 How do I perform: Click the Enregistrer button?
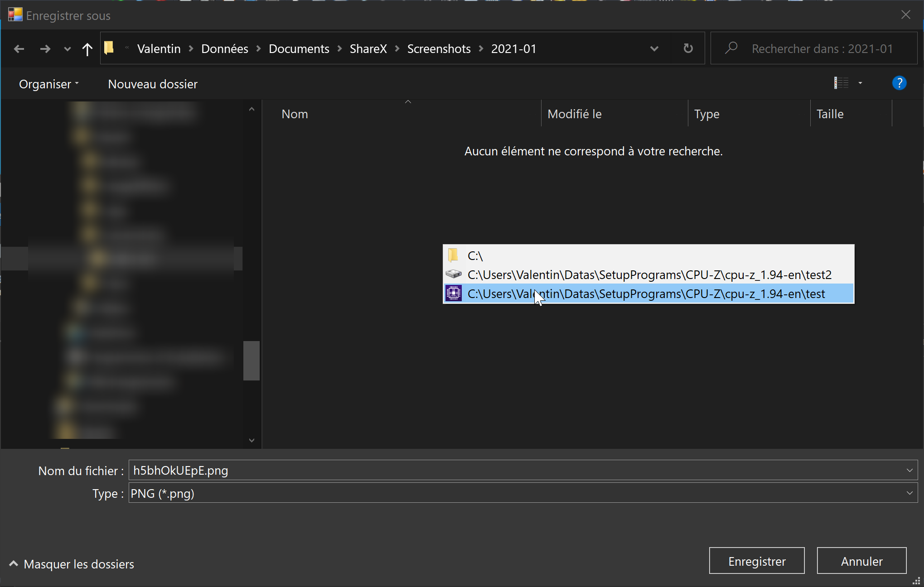pyautogui.click(x=756, y=561)
